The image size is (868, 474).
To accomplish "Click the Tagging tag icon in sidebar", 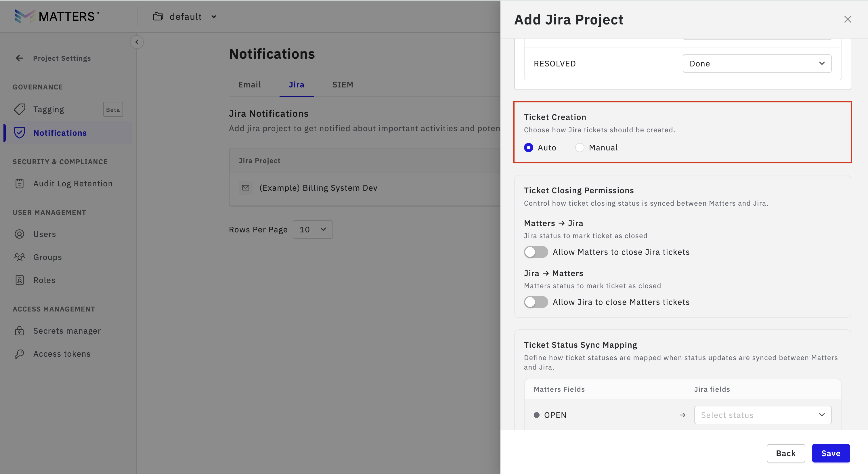I will 20,109.
